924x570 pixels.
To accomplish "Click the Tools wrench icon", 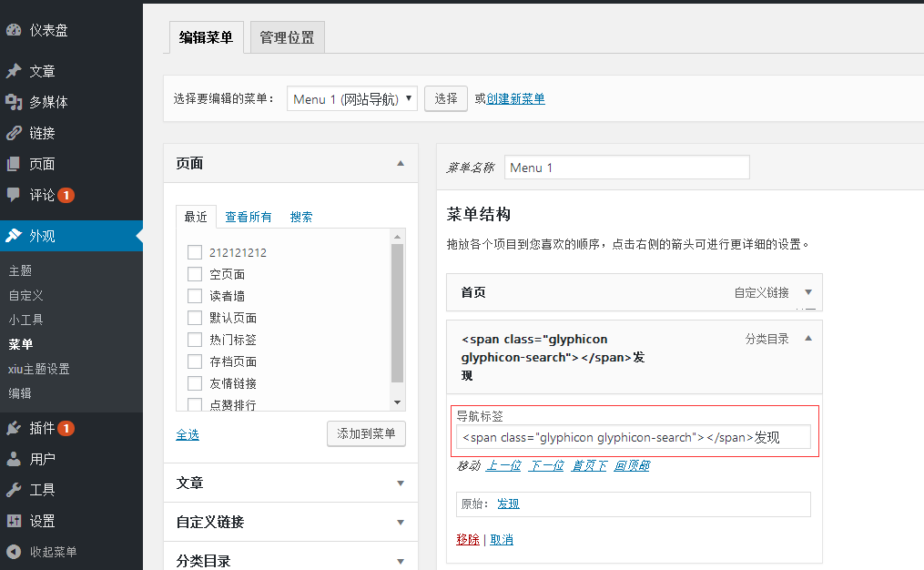I will 14,490.
